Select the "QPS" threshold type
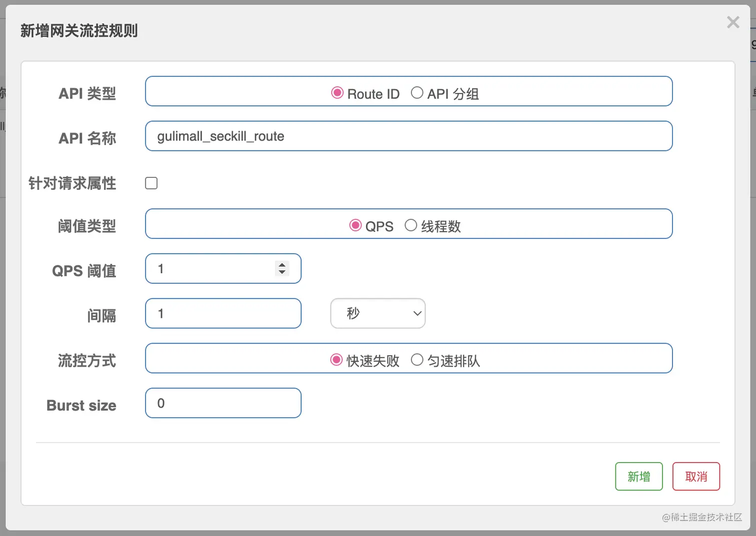The image size is (756, 536). (355, 225)
